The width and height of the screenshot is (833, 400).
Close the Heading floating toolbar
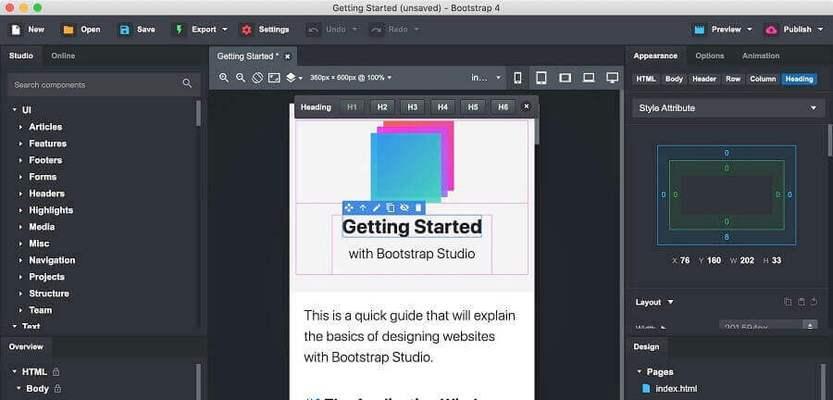click(526, 107)
